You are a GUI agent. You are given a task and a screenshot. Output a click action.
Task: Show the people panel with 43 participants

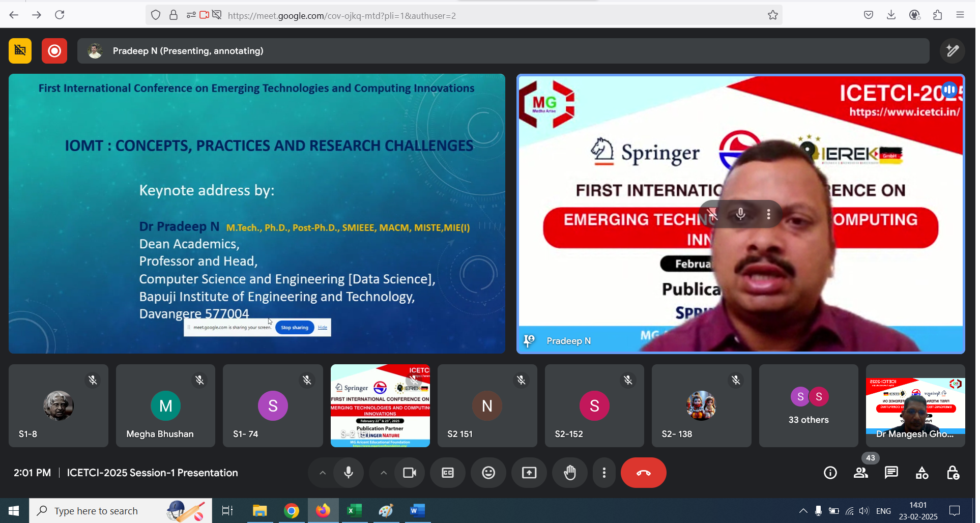[861, 473]
